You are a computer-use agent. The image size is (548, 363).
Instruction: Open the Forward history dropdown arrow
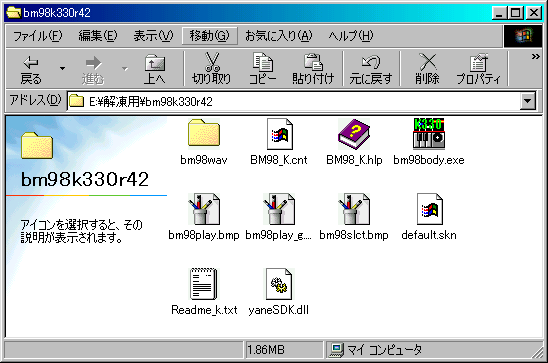tap(125, 68)
